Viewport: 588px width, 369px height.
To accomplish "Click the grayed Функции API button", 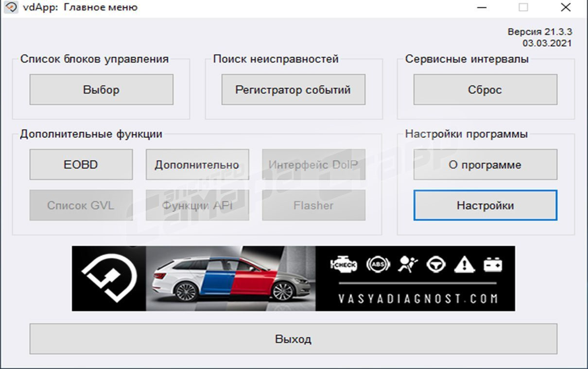I will (x=197, y=205).
